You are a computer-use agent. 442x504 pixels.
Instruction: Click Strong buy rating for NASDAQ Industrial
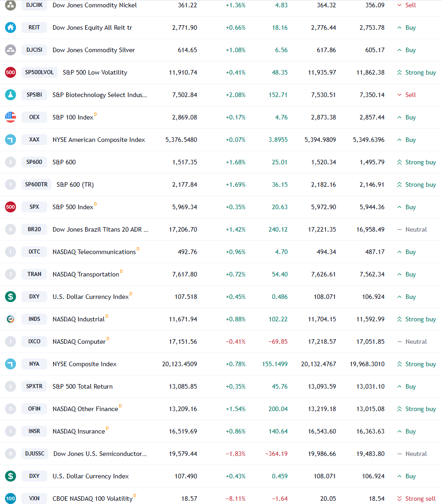(416, 320)
